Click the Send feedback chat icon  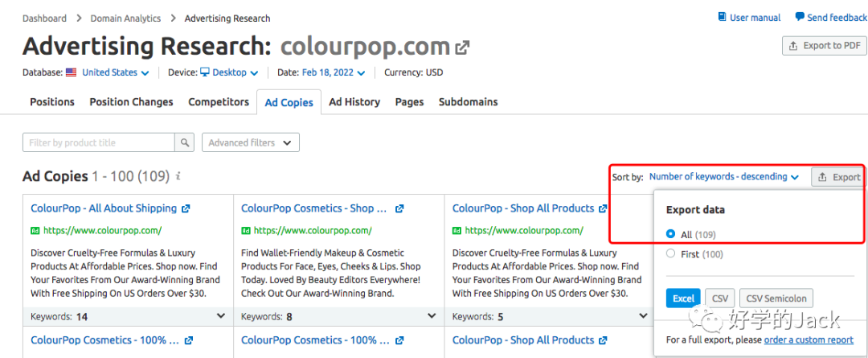click(x=800, y=17)
